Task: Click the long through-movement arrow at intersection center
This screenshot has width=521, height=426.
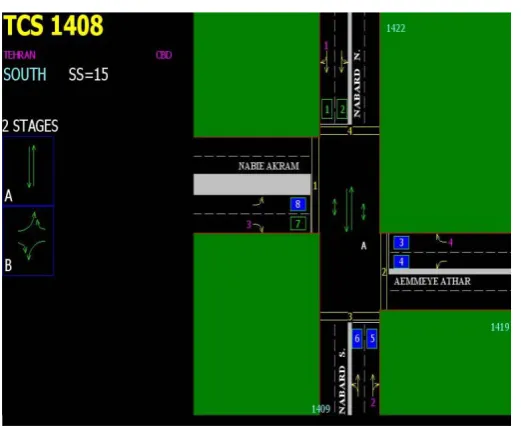Action: tap(349, 209)
